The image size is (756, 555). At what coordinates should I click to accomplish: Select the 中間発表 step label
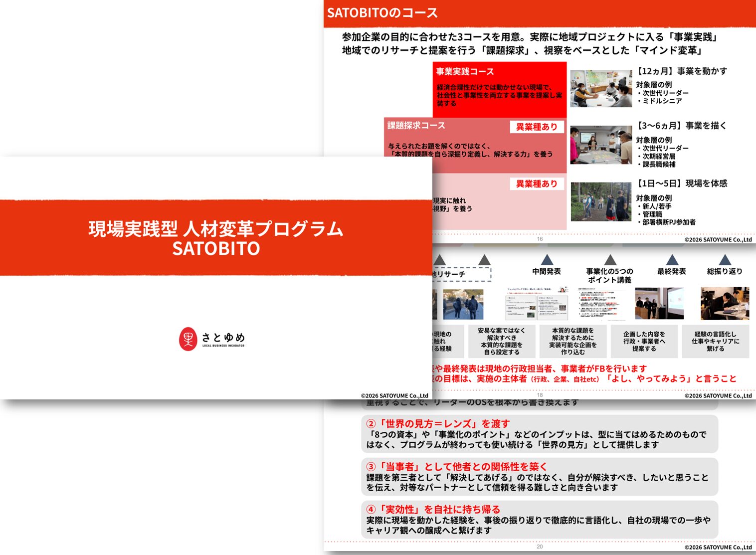coord(547,271)
